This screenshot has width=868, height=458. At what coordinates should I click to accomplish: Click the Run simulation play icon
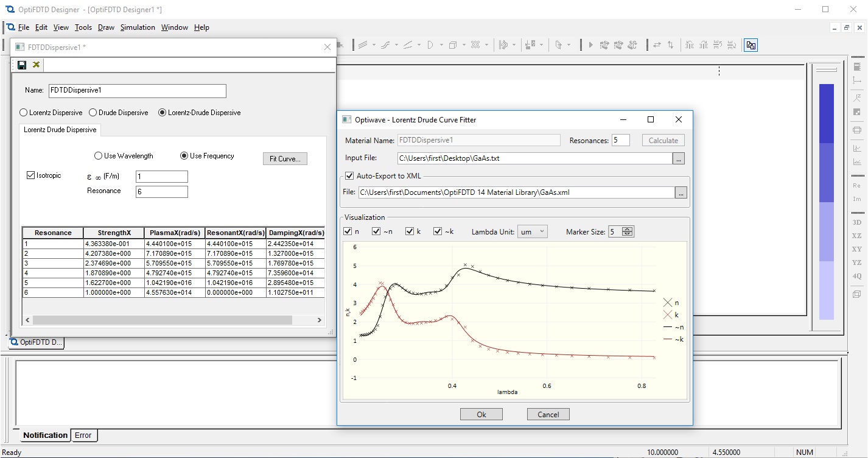point(590,45)
